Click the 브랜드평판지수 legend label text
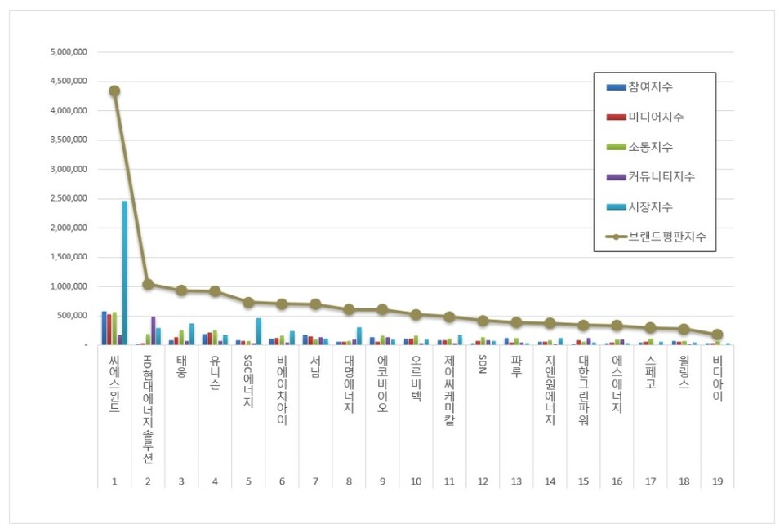Screen dimensions: 784x532 pyautogui.click(x=667, y=237)
